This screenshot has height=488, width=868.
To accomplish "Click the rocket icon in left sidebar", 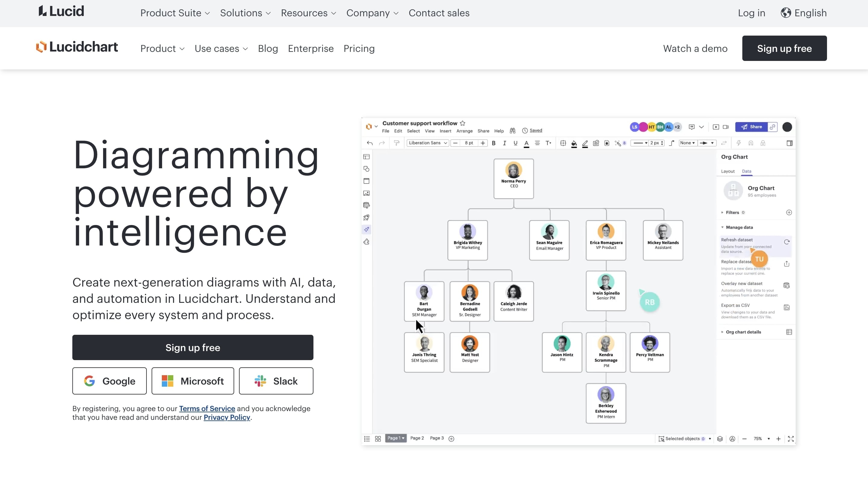I will [366, 217].
